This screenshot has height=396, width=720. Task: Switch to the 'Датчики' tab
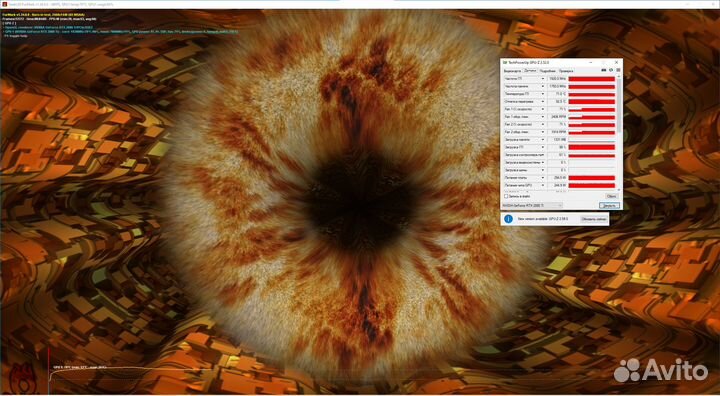530,71
